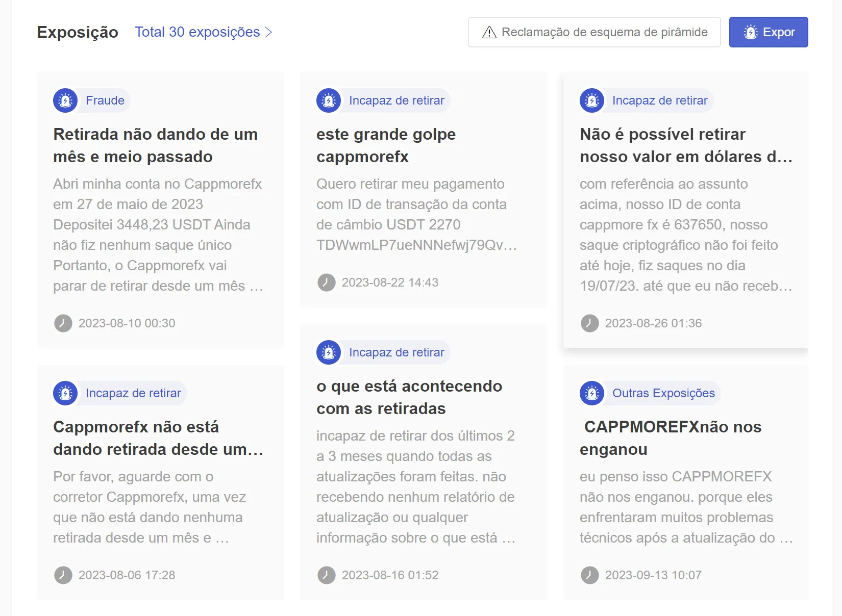
Task: Click the clock icon beside 2023-09-13 10:07
Action: [590, 575]
